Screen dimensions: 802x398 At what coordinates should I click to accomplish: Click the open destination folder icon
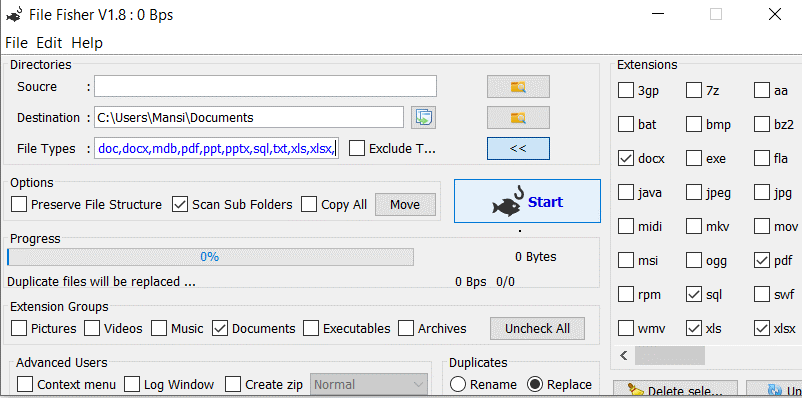424,118
